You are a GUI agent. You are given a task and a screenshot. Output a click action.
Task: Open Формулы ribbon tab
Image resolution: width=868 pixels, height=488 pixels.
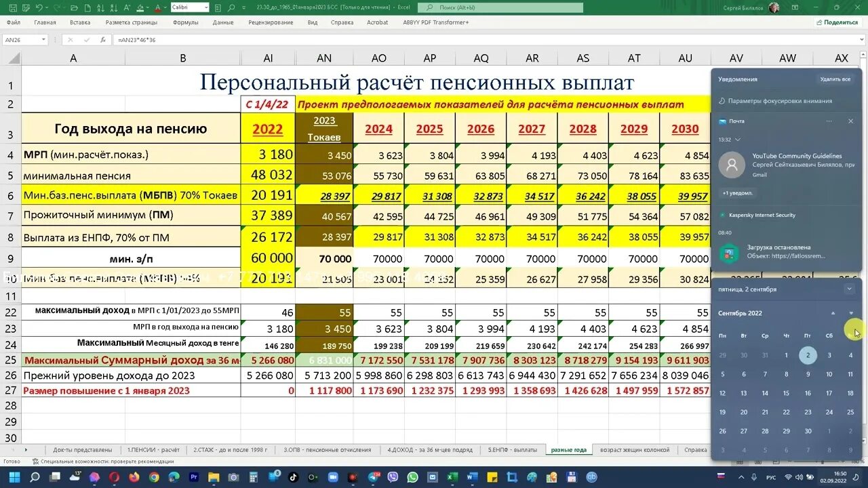pos(186,22)
